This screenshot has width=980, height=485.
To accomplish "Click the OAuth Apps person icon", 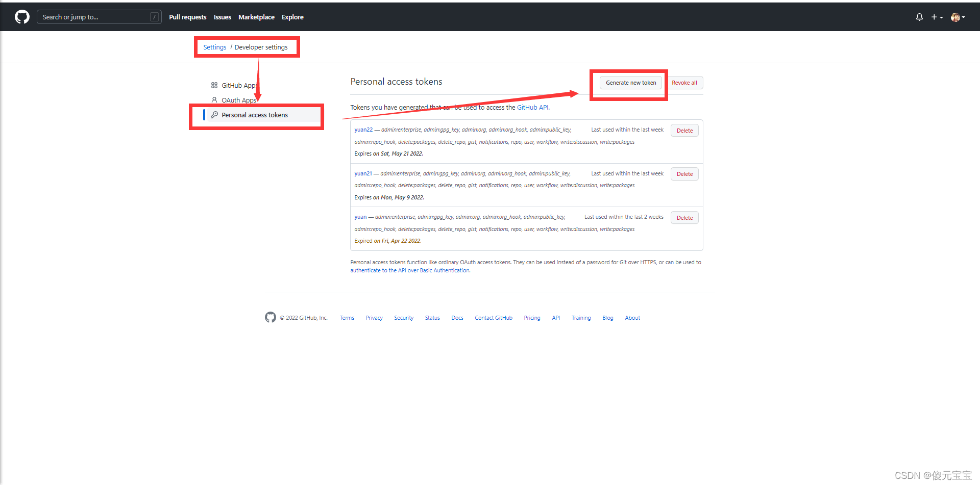I will point(214,100).
